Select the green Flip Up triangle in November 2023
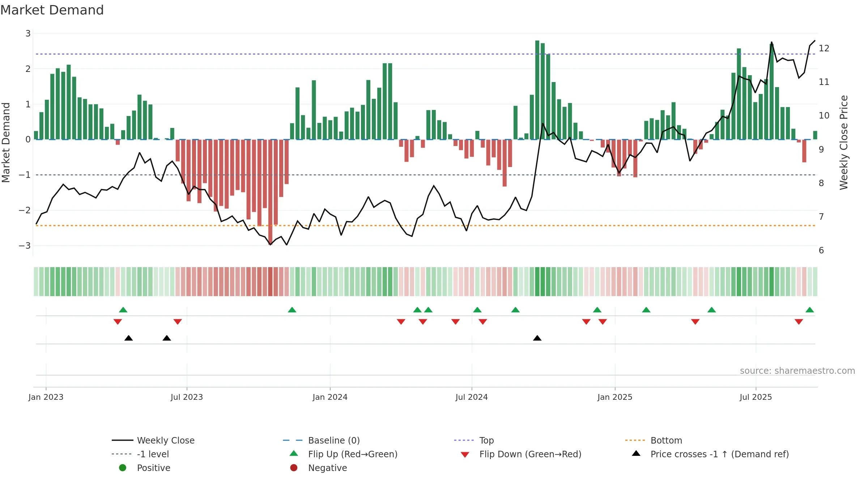 [x=292, y=310]
